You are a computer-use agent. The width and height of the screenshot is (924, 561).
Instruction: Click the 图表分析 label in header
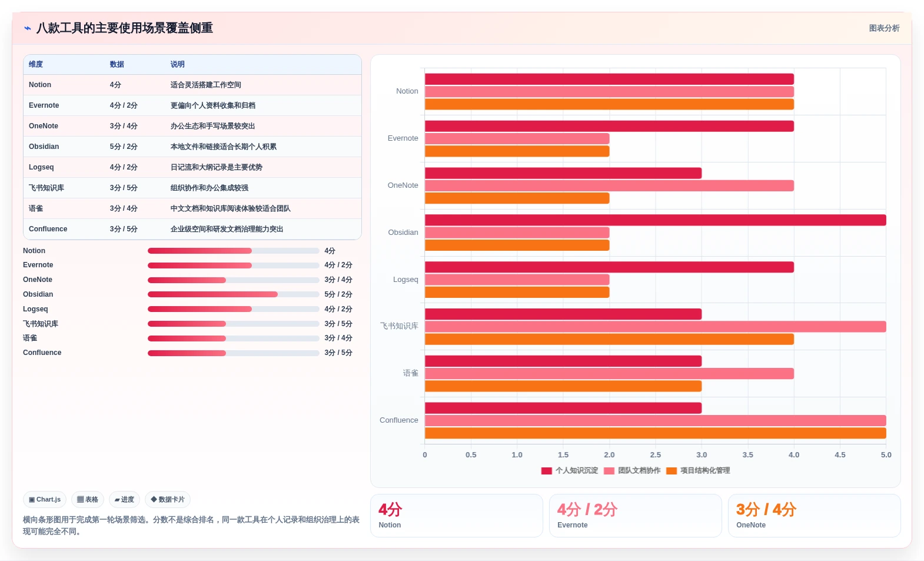point(884,28)
